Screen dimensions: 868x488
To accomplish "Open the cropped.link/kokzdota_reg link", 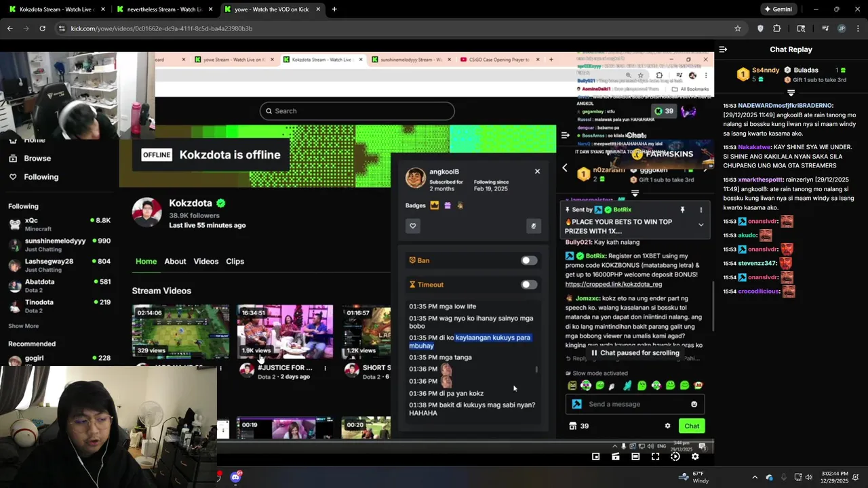I will 614,285.
